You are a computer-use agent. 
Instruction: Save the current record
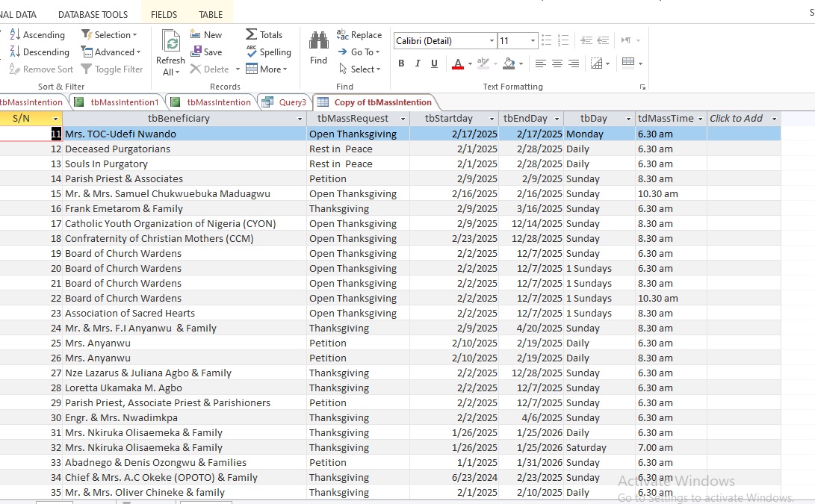(206, 52)
